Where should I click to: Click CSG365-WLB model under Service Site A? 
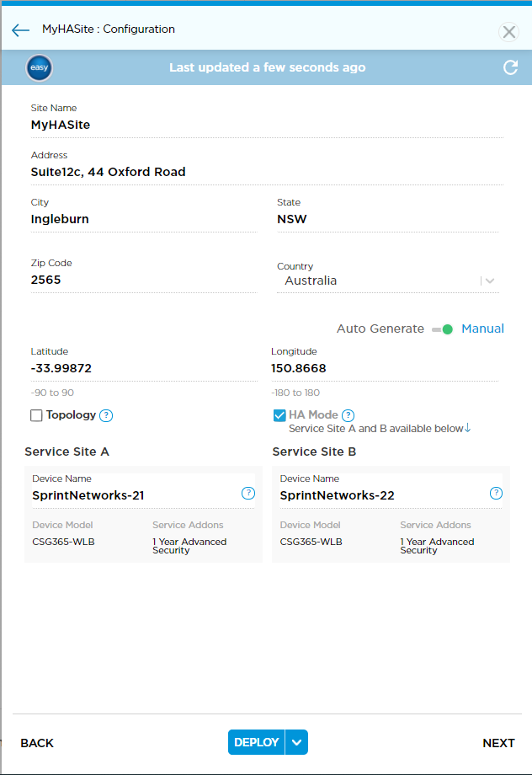coord(63,542)
